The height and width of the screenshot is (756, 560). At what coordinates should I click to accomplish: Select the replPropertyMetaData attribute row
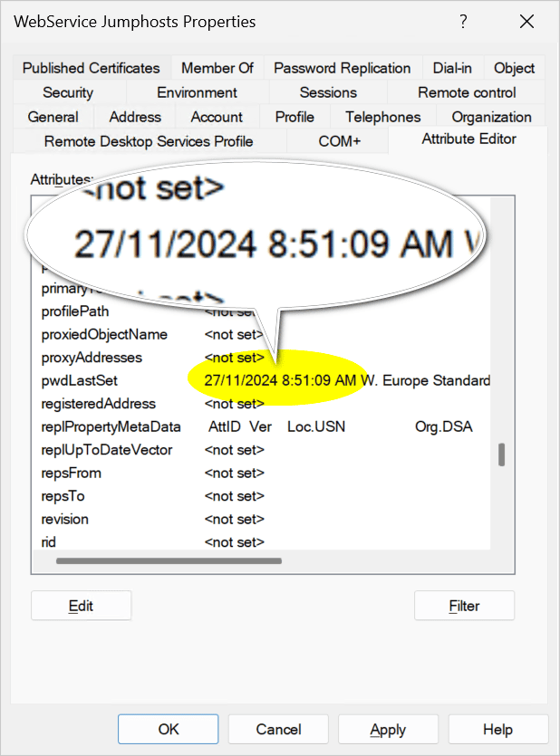111,426
